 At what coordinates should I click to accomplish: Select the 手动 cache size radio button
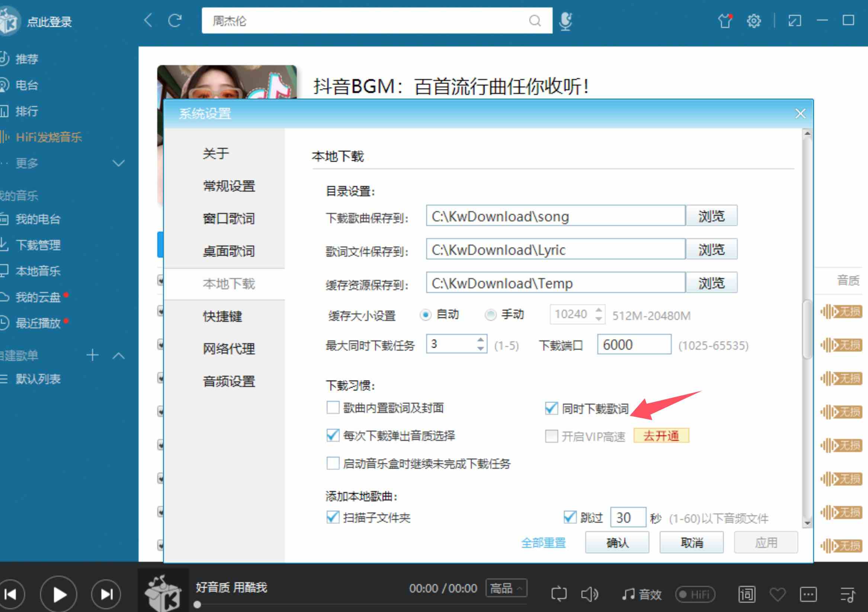tap(490, 314)
